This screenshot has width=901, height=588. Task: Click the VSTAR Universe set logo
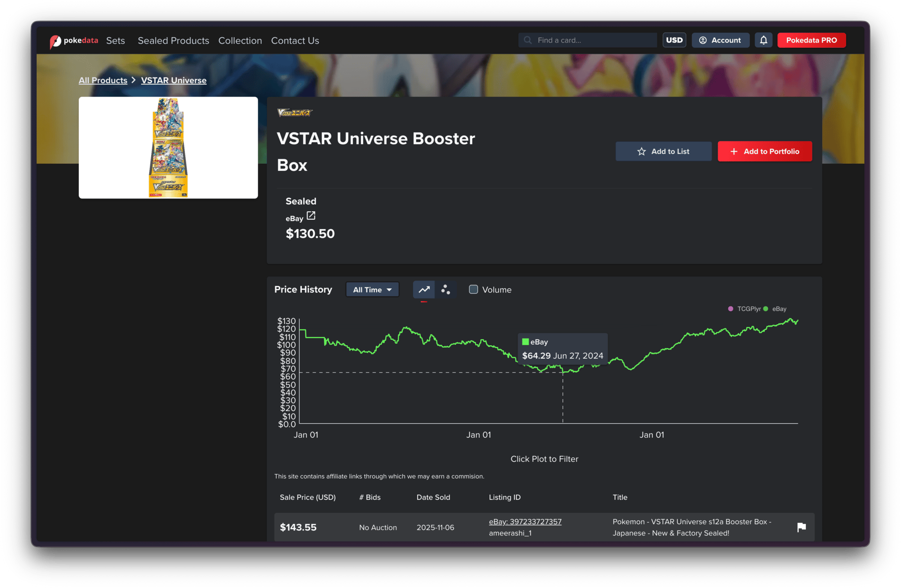[295, 113]
